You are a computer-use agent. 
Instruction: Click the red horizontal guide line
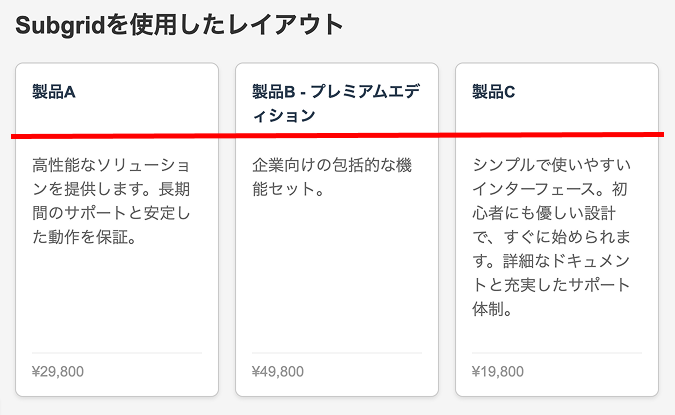(x=338, y=136)
